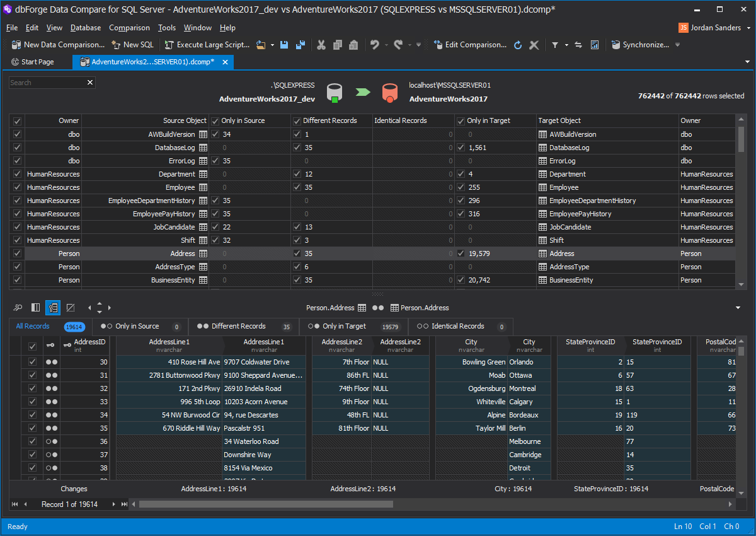Click the Refresh comparison icon

(x=518, y=45)
